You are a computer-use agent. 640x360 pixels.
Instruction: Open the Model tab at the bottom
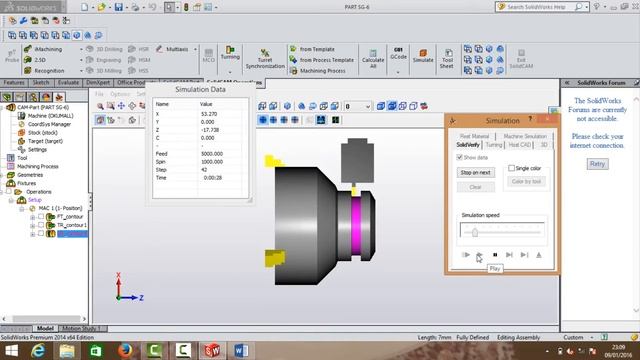pyautogui.click(x=45, y=328)
